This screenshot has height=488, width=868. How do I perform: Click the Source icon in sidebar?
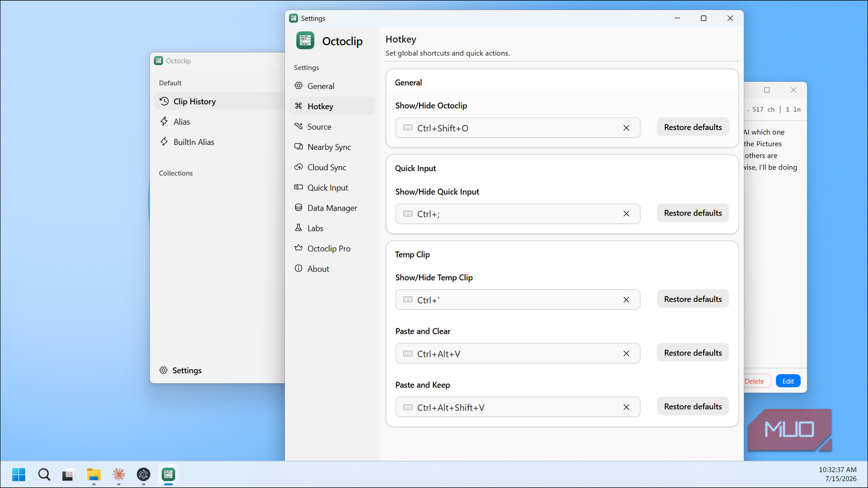pyautogui.click(x=299, y=126)
